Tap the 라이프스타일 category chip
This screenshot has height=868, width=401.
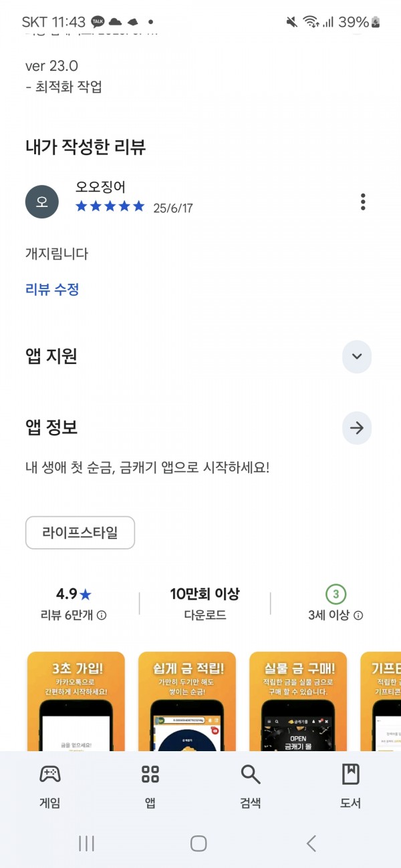(80, 533)
